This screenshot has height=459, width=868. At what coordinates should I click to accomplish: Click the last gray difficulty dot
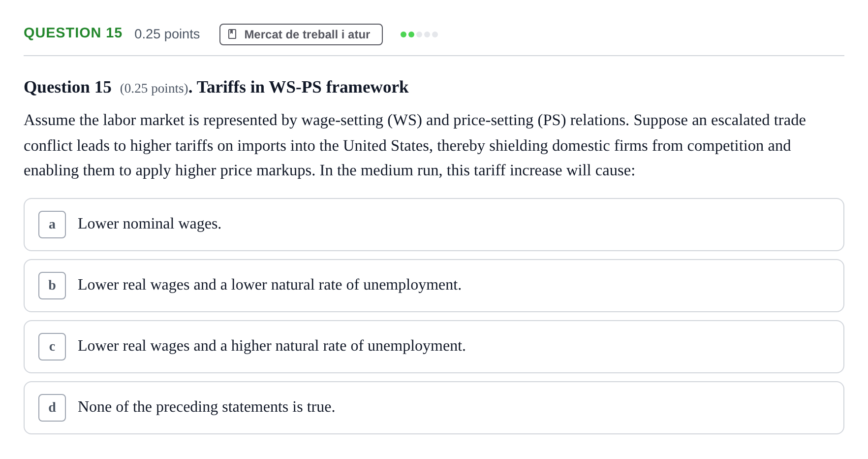coord(435,34)
